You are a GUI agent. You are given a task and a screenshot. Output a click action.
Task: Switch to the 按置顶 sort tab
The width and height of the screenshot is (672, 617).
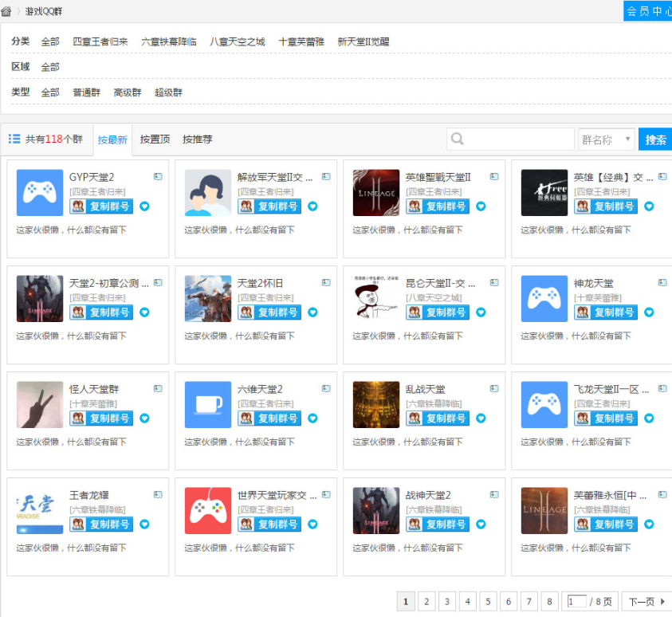[155, 140]
